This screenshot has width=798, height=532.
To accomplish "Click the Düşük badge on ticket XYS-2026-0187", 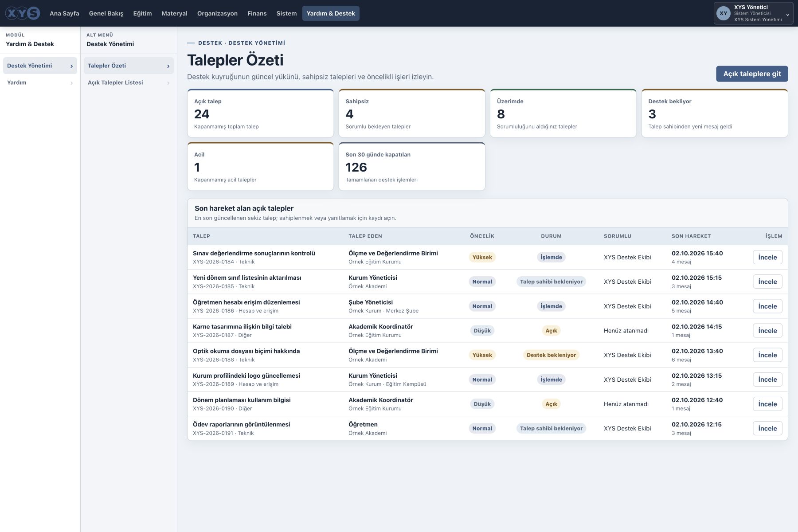I will pyautogui.click(x=482, y=331).
